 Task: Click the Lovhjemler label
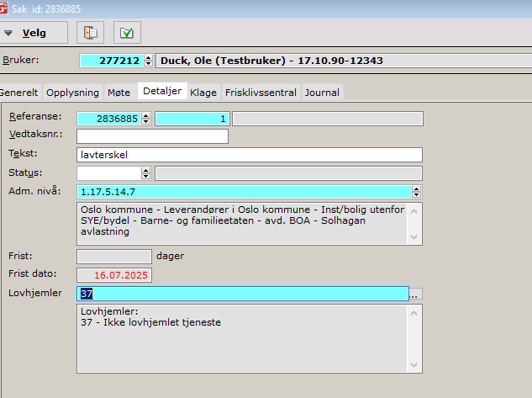pos(35,293)
